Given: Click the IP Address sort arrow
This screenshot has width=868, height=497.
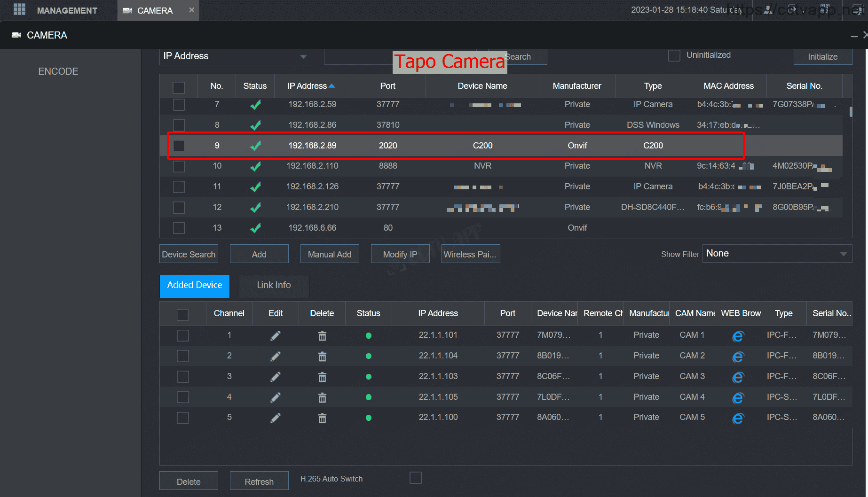Looking at the screenshot, I should pyautogui.click(x=332, y=85).
